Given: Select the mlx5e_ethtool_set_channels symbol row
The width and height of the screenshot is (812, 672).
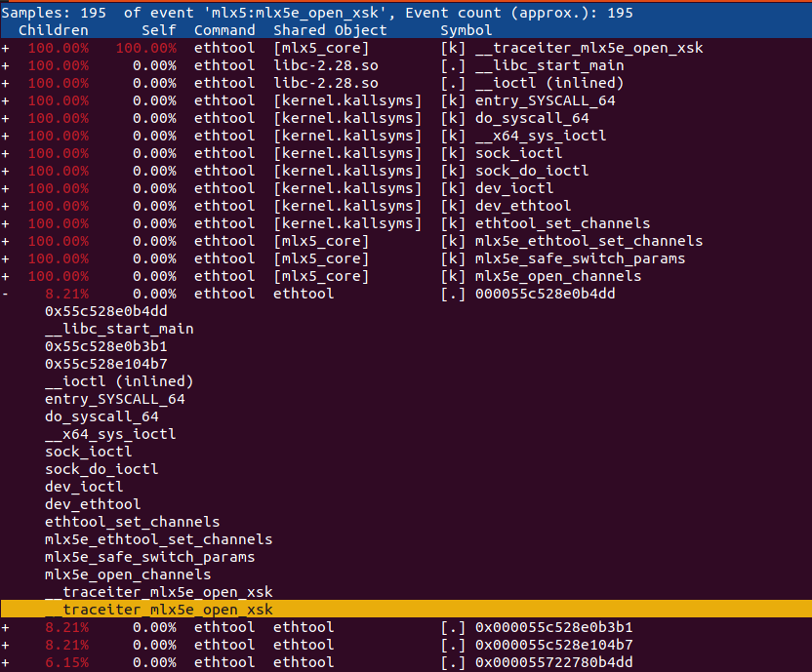Looking at the screenshot, I should [406, 241].
